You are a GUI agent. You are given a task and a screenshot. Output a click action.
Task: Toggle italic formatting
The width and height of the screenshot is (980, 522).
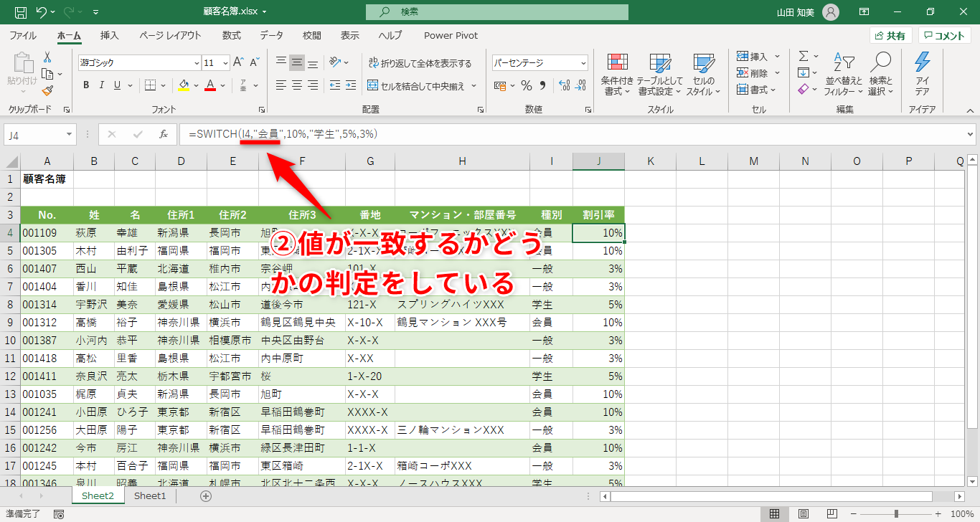tap(103, 85)
